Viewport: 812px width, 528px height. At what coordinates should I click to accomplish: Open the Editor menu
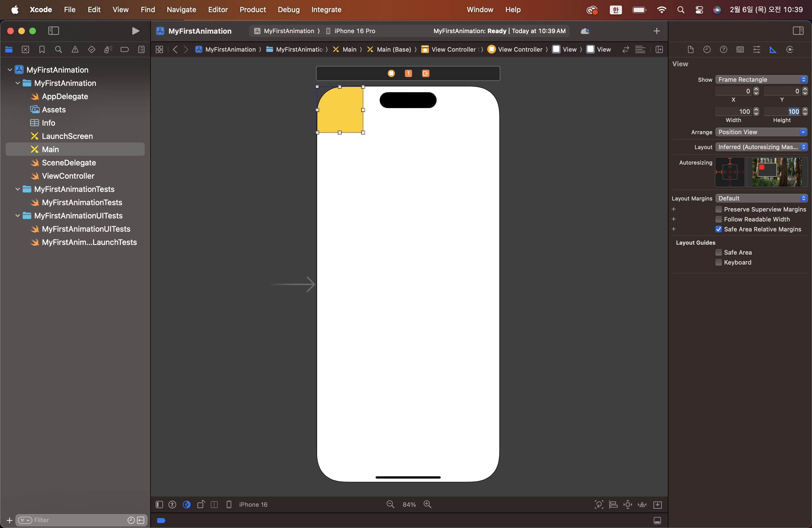[218, 10]
